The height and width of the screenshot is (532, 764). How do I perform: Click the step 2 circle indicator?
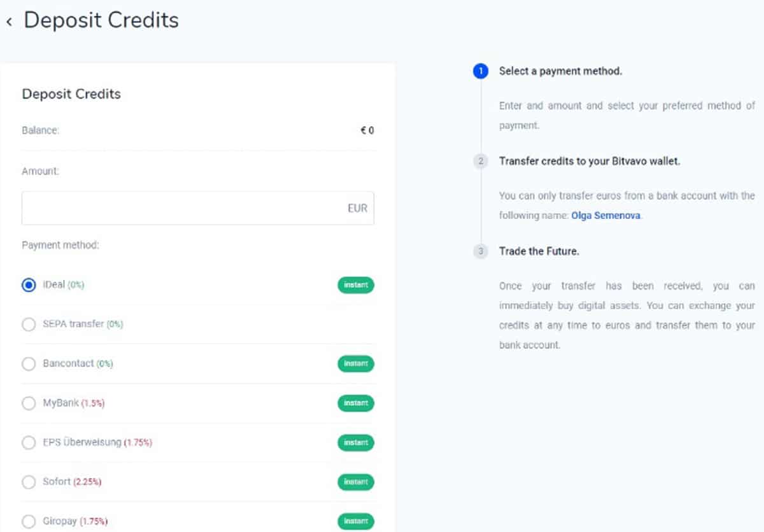tap(481, 162)
